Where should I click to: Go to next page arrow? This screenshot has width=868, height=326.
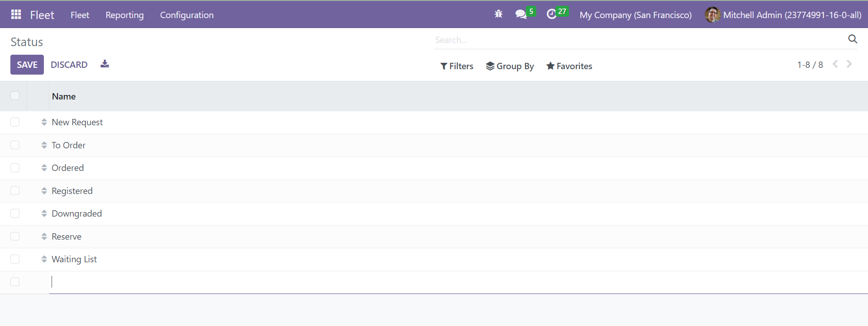(x=849, y=64)
